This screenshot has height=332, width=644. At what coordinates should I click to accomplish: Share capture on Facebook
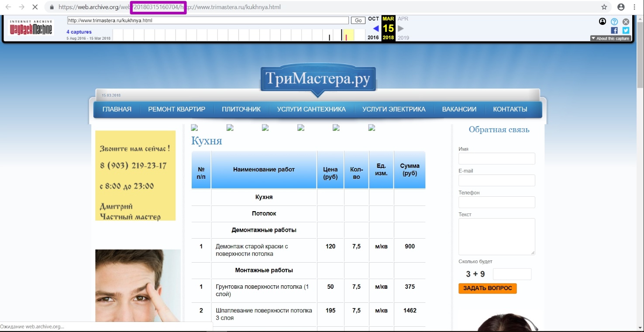(x=614, y=31)
